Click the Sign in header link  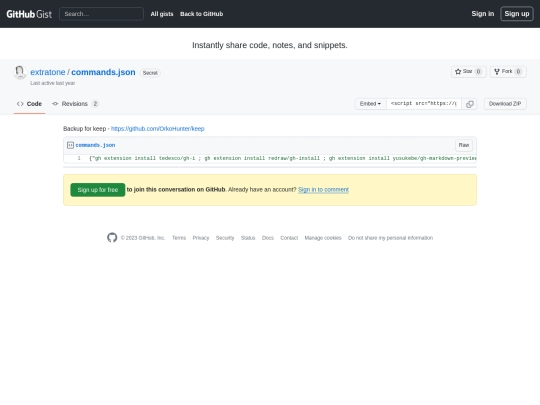pos(482,14)
